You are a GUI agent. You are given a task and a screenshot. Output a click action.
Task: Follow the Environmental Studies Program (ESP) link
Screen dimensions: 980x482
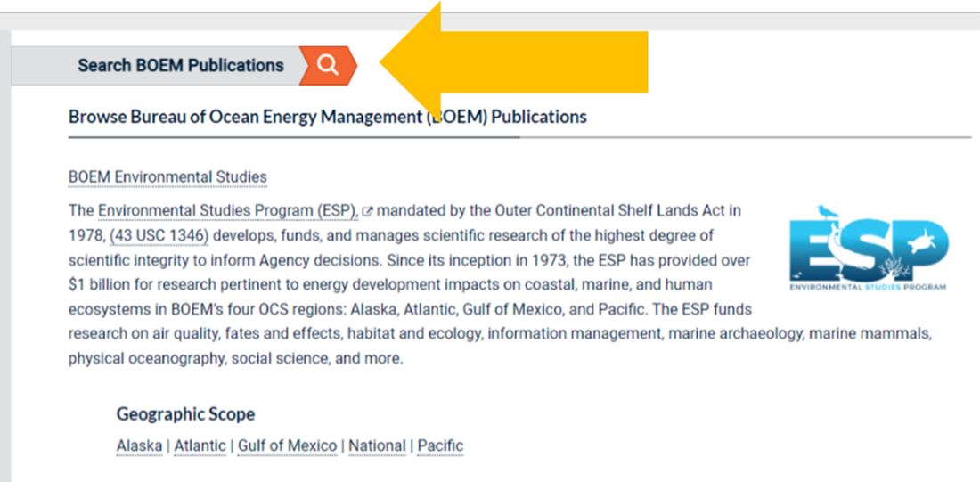(227, 211)
